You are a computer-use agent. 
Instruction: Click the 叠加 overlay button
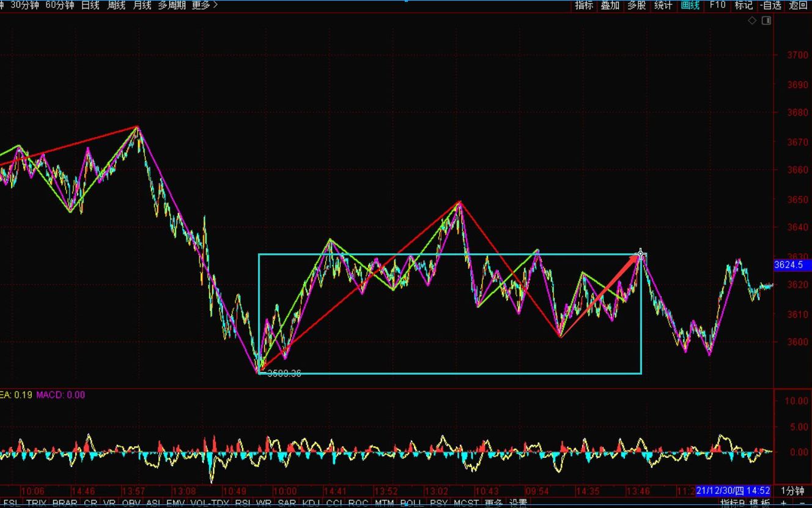pyautogui.click(x=610, y=5)
